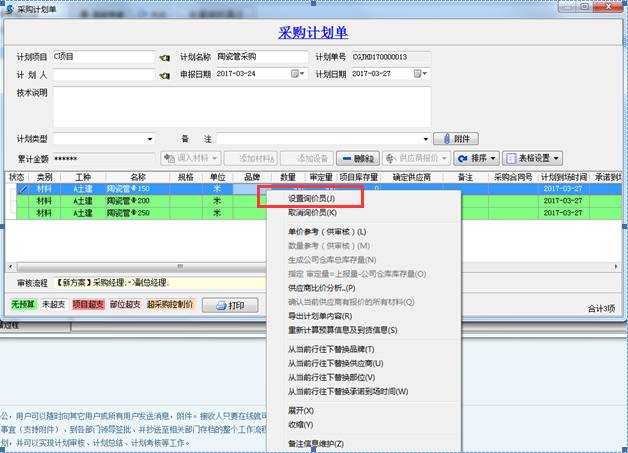Click the lookup icon beside 计划项目 field
Image resolution: width=628 pixels, height=453 pixels.
pyautogui.click(x=165, y=57)
